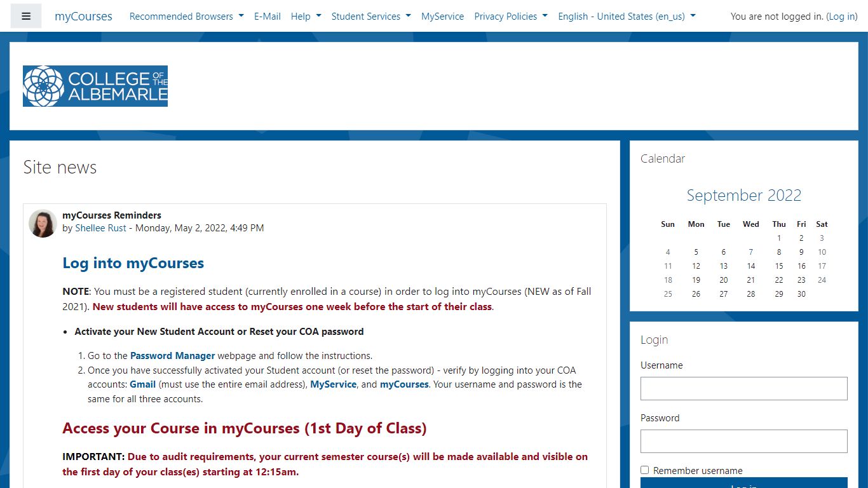
Task: Select September 18 on the calendar
Action: coord(668,280)
